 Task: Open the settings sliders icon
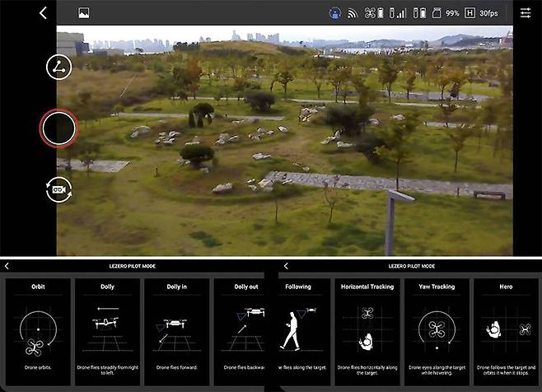pos(526,13)
